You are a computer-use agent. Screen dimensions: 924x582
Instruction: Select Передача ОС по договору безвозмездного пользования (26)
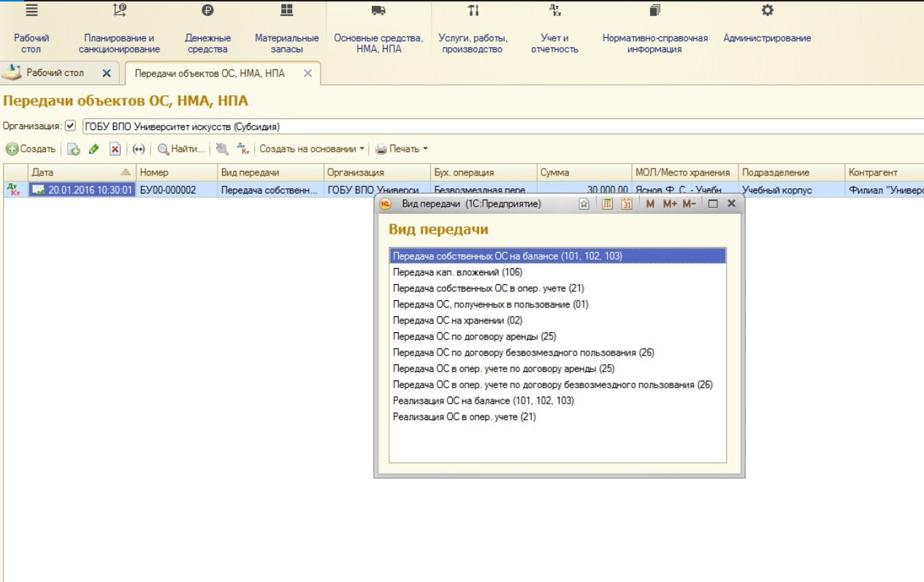tap(557, 353)
